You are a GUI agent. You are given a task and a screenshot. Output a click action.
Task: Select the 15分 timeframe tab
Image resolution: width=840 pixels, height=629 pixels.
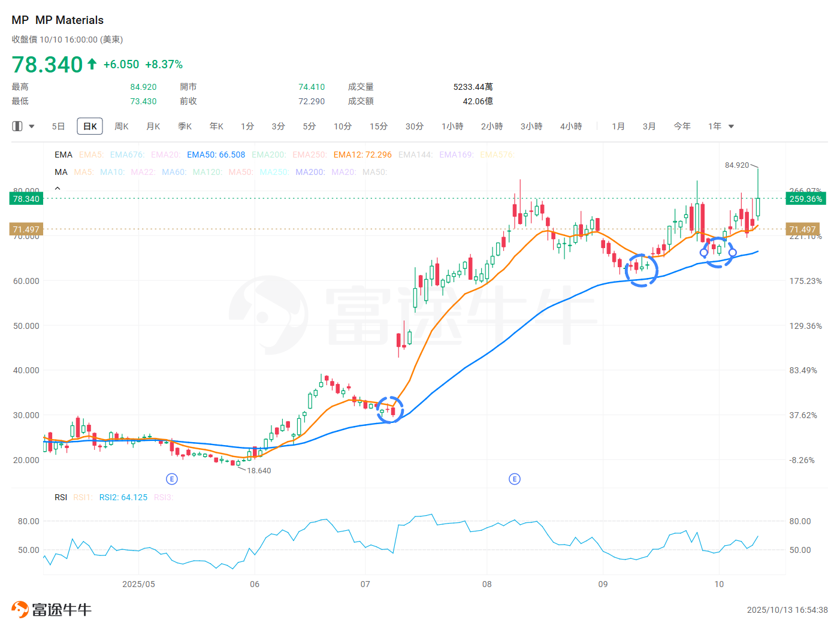[378, 126]
